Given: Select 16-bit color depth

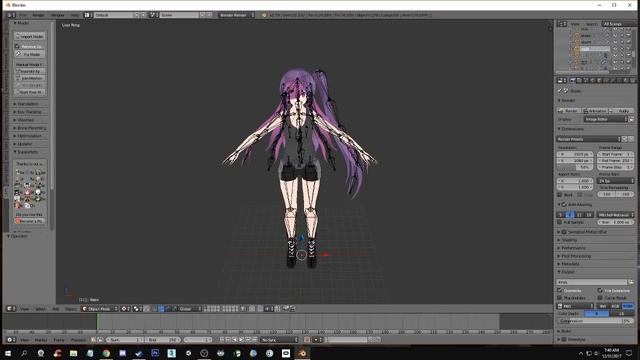Looking at the screenshot, I should pyautogui.click(x=622, y=313).
